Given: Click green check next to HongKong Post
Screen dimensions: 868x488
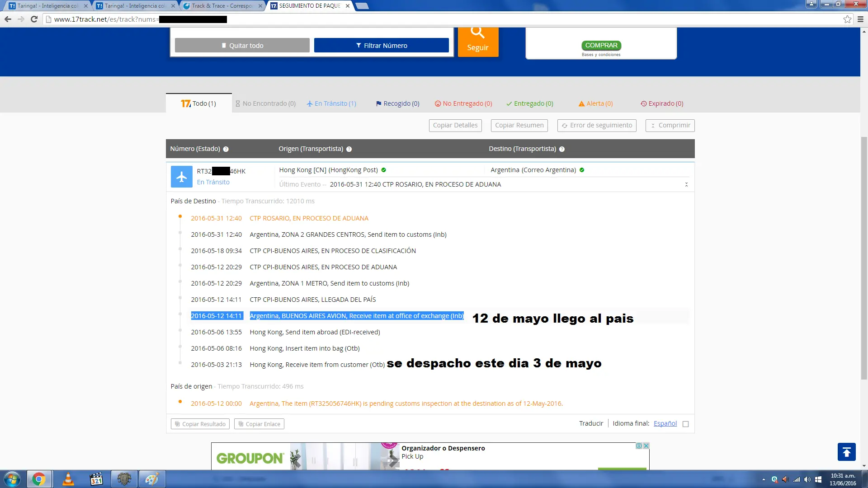Looking at the screenshot, I should pos(383,170).
